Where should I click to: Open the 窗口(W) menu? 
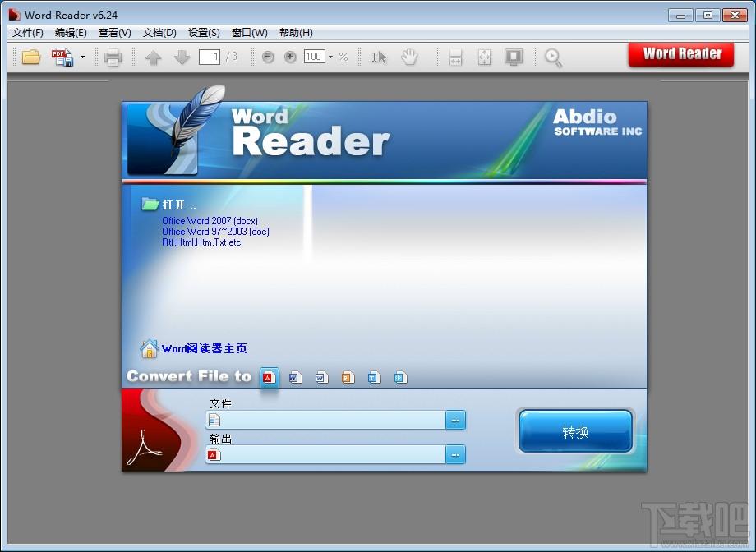pos(249,33)
